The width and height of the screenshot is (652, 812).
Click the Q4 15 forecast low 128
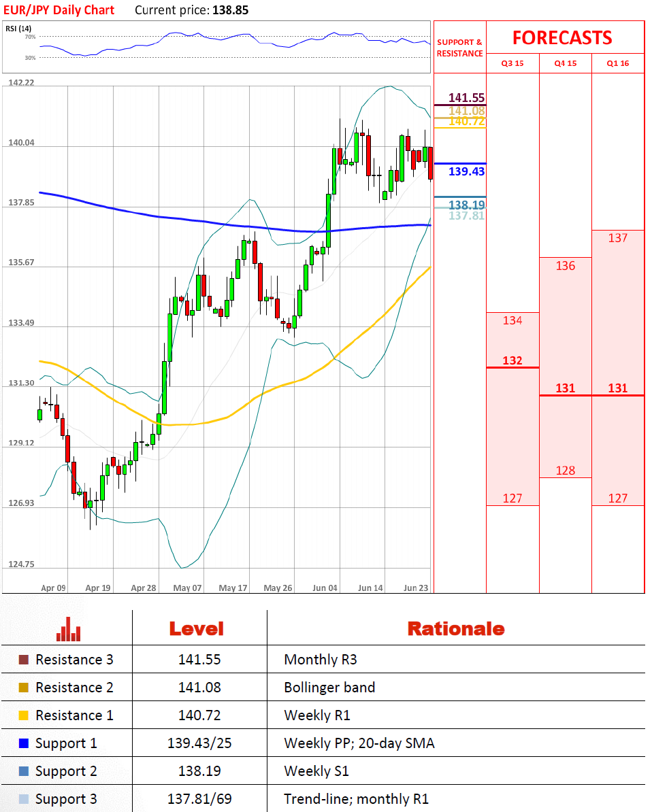pyautogui.click(x=565, y=470)
